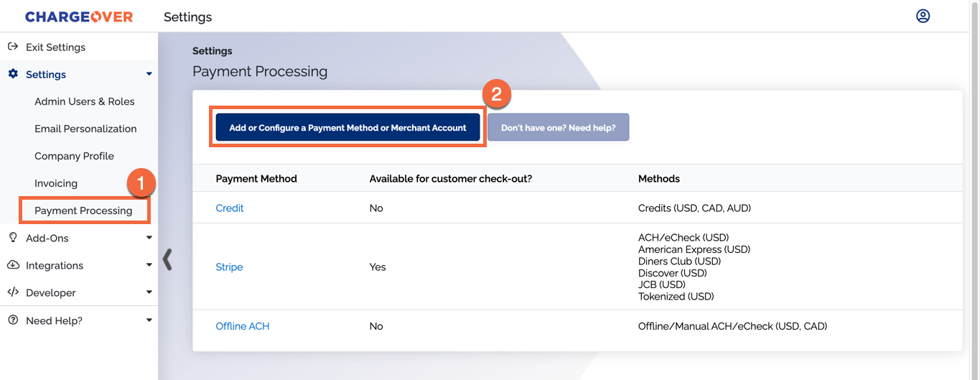Click the Integrations cloud download icon
980x380 pixels.
pos(13,265)
